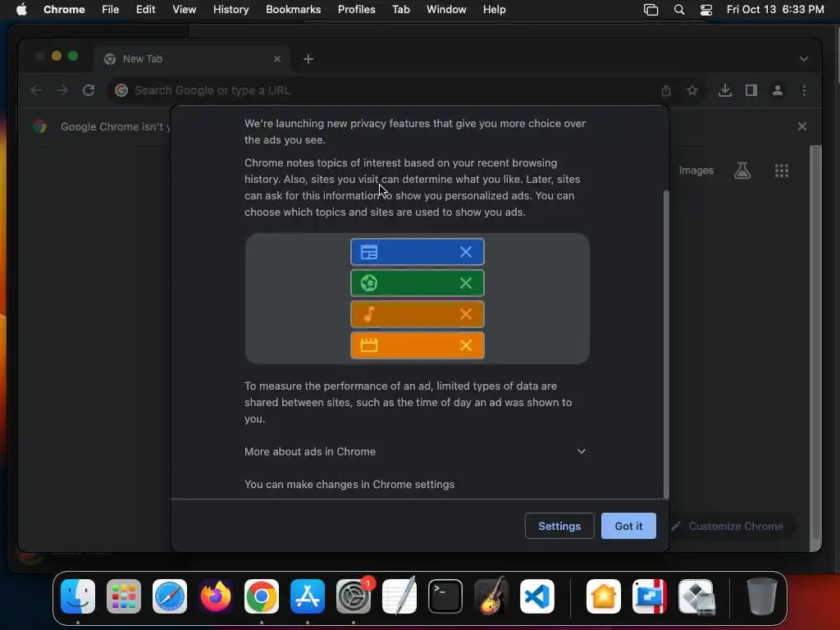The height and width of the screenshot is (630, 840).
Task: Toggle the side panel icon
Action: pos(751,90)
